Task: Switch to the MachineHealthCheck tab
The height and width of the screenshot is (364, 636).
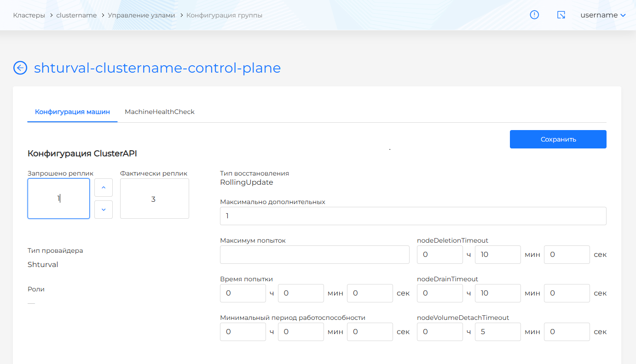Action: pos(160,112)
